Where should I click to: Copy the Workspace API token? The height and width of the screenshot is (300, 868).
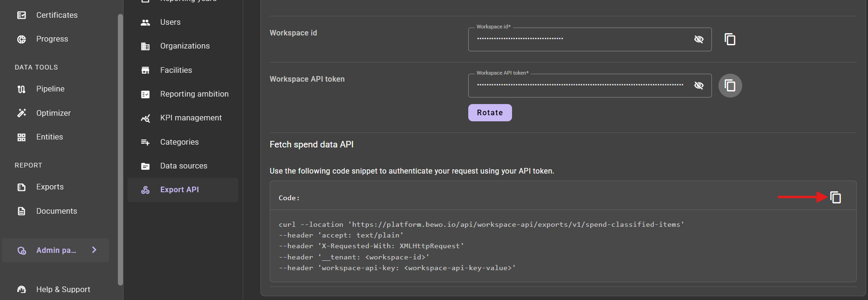pyautogui.click(x=730, y=85)
